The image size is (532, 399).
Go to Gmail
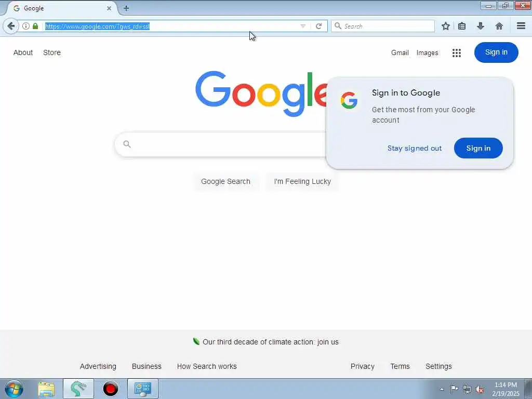coord(400,52)
